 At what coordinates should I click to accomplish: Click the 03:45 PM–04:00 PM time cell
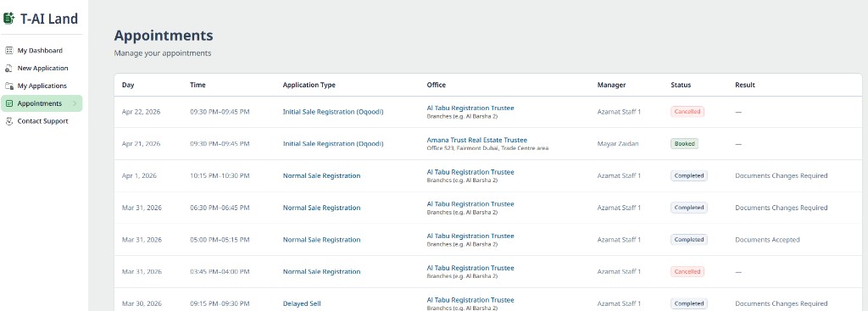coord(220,272)
